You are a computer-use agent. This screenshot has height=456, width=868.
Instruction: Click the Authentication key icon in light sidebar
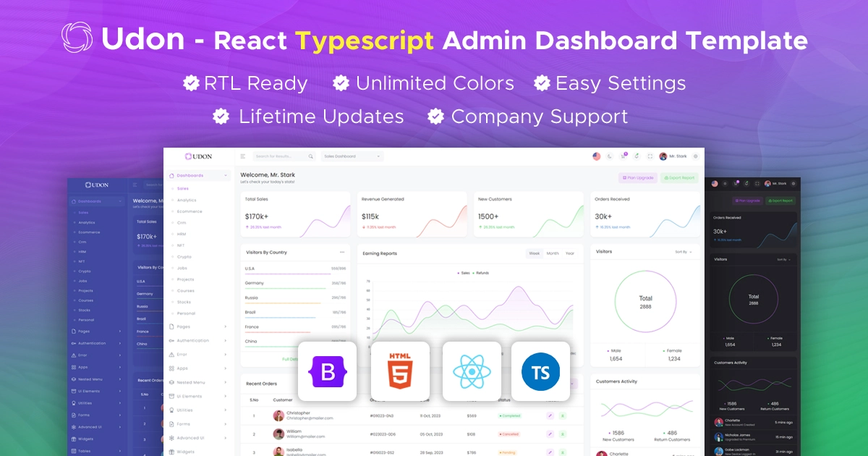[171, 340]
